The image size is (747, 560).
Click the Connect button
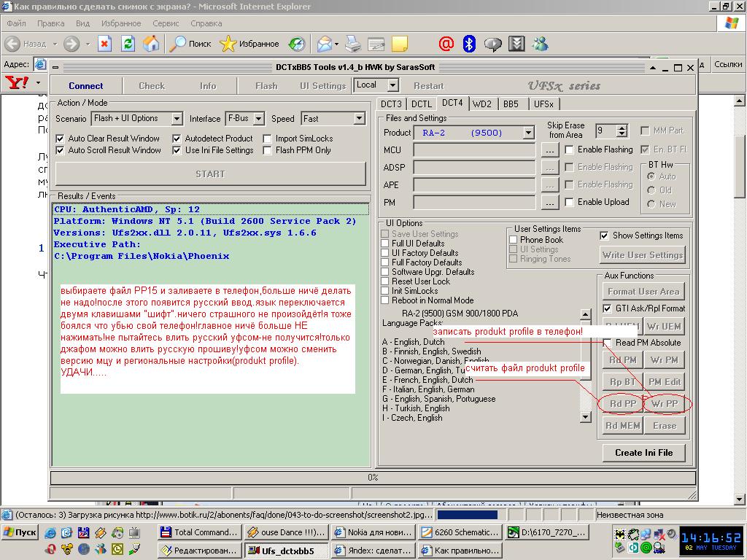pyautogui.click(x=86, y=86)
